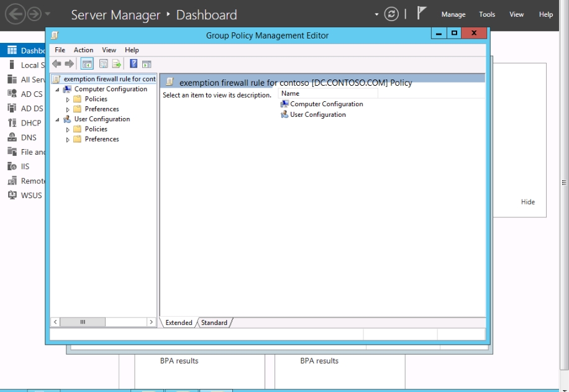The height and width of the screenshot is (392, 569).
Task: Minimize the Group Policy Management Editor window
Action: 439,34
